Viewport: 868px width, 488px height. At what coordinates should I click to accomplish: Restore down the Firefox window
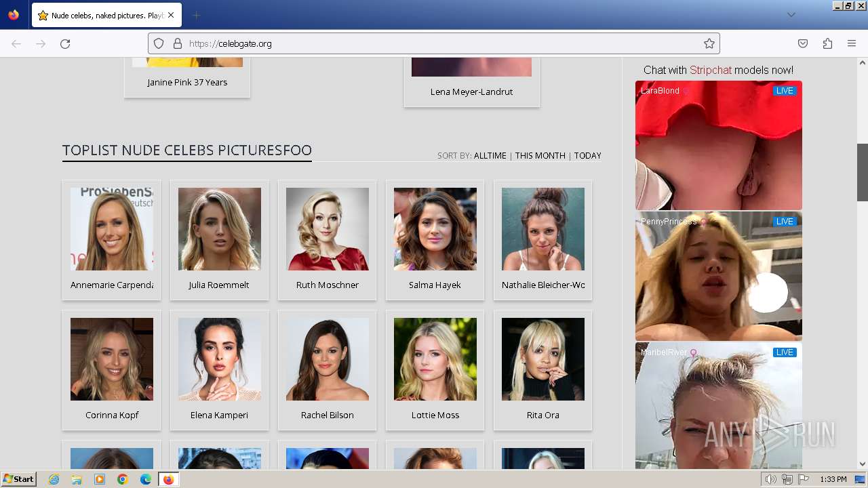848,5
